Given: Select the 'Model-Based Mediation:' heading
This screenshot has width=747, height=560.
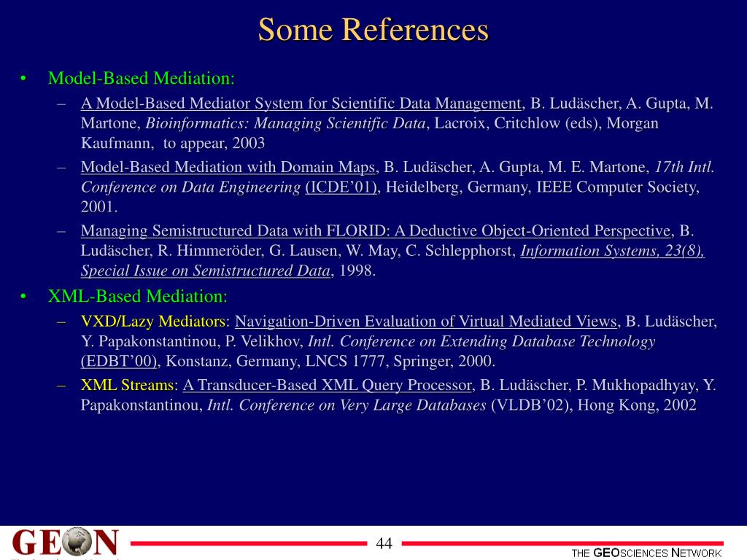Looking at the screenshot, I should [x=141, y=78].
